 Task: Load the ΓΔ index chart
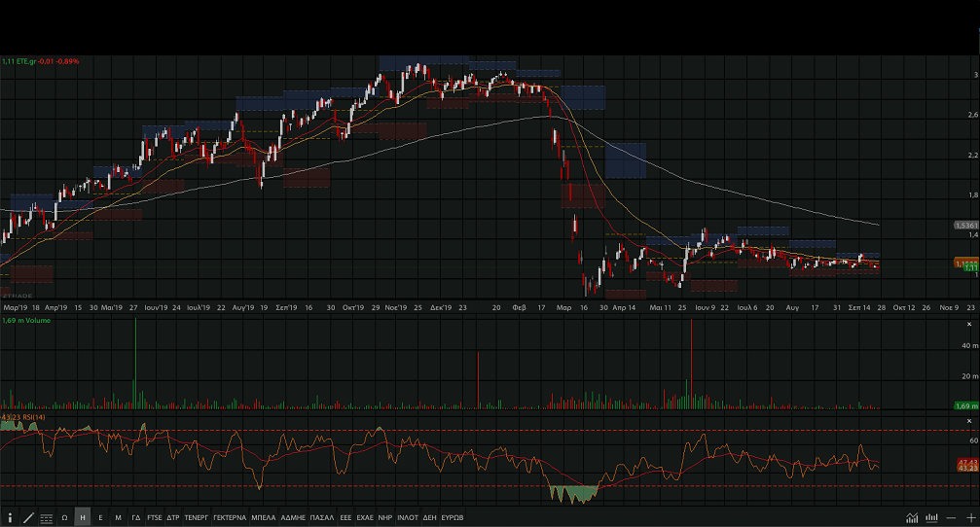(136, 517)
